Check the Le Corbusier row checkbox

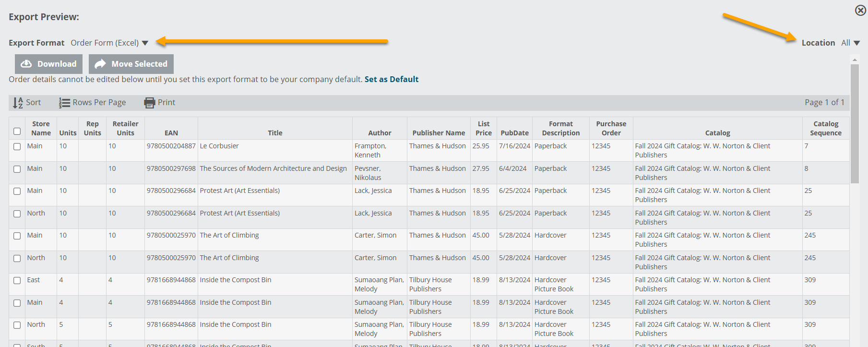(17, 146)
